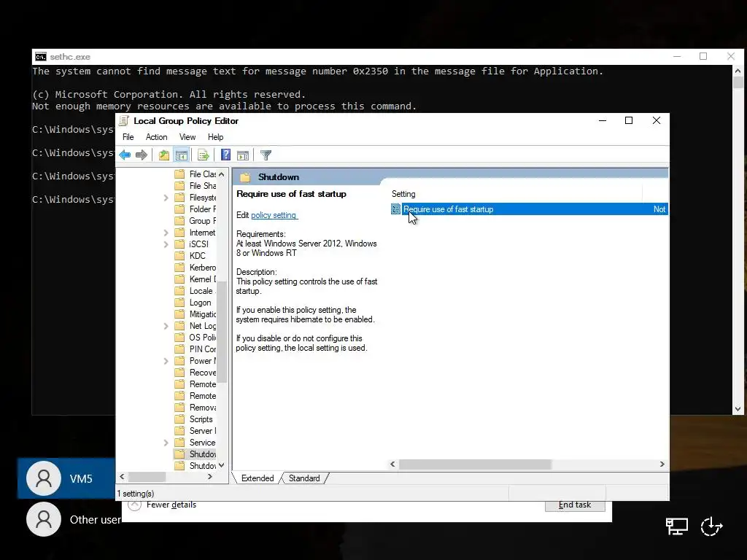Toggle Show/Hide Console Tree toolbar icon
This screenshot has width=747, height=560.
click(x=182, y=155)
